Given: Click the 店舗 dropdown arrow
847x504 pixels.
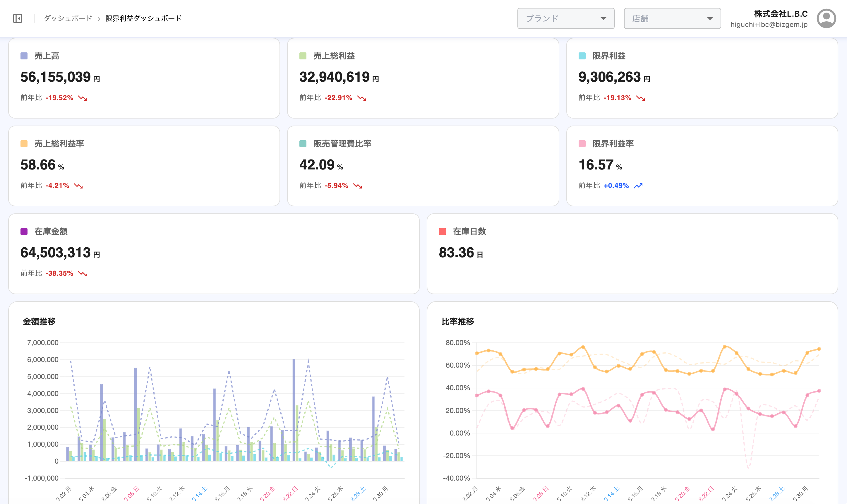Looking at the screenshot, I should (x=710, y=19).
